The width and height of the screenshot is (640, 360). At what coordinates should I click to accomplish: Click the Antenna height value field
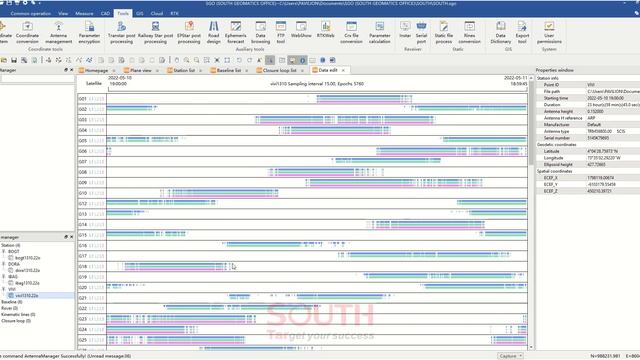tap(613, 111)
